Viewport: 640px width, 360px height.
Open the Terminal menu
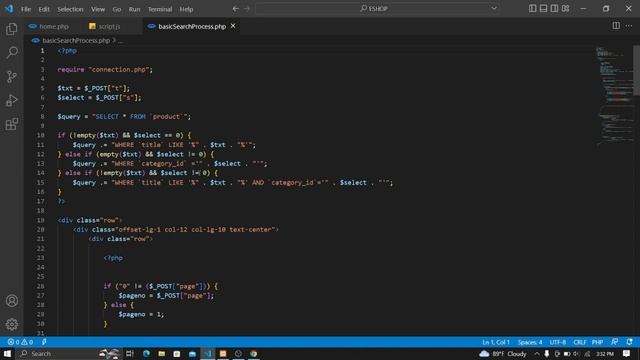point(160,9)
